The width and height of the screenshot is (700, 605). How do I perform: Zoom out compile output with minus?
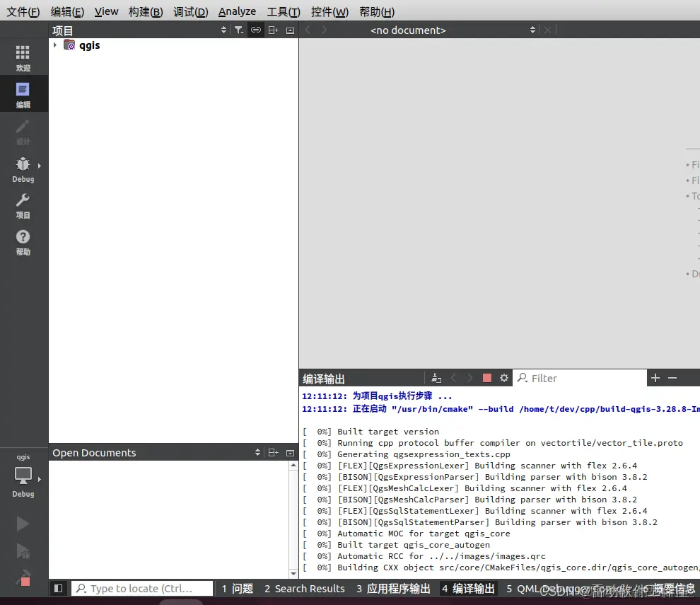tap(672, 378)
